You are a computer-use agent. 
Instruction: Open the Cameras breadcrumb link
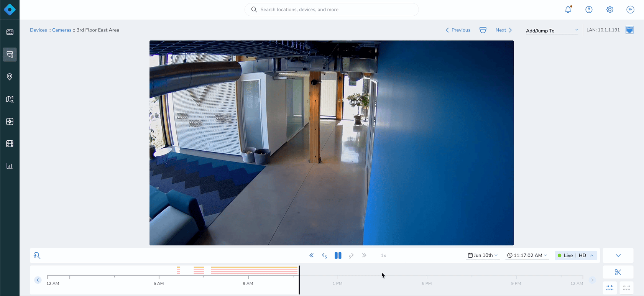pos(62,30)
